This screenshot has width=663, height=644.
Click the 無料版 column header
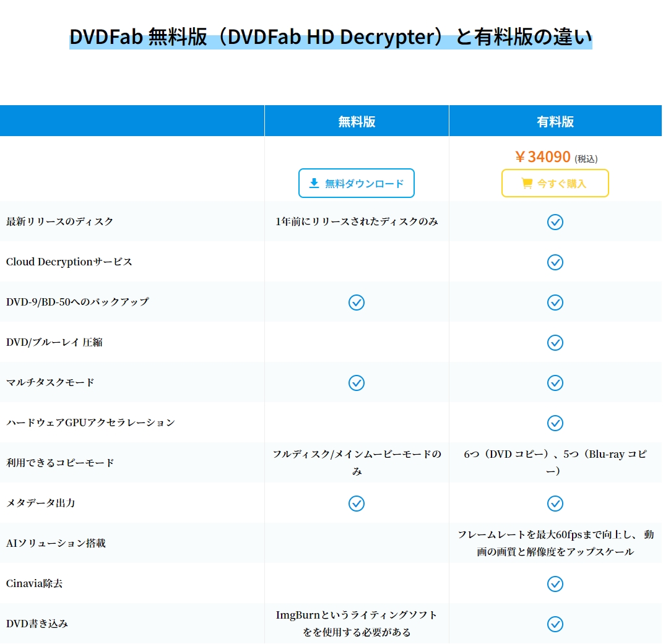tap(357, 121)
